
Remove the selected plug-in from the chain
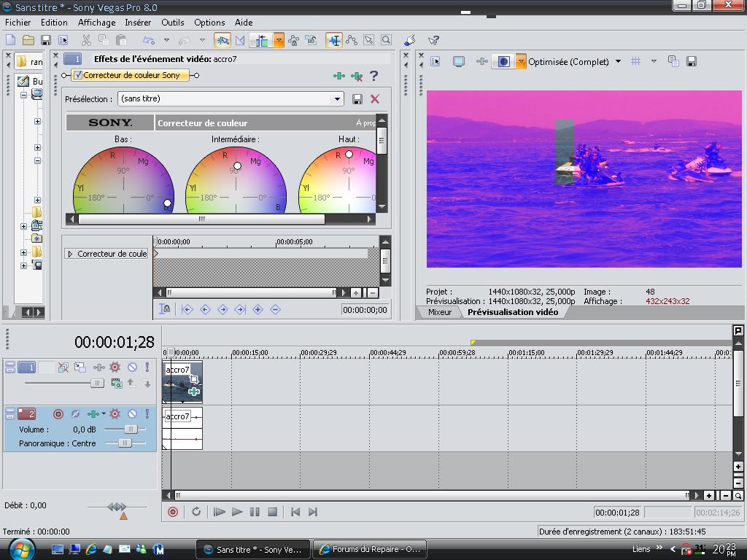[x=356, y=76]
